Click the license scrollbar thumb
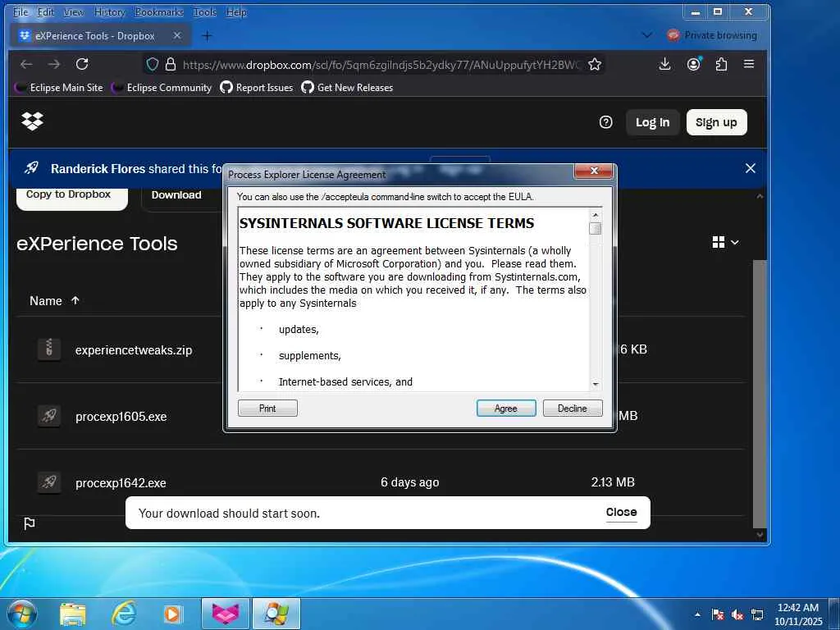Screen dimensions: 840x630 [596, 229]
